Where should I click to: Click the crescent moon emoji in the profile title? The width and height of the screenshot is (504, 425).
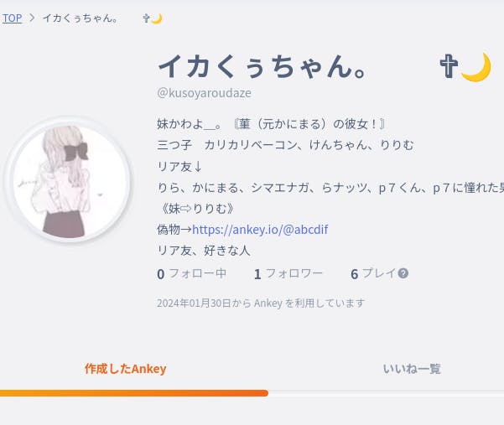point(476,67)
